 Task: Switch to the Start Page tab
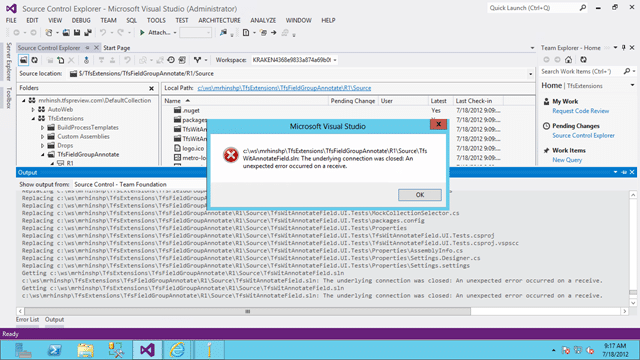click(x=116, y=48)
